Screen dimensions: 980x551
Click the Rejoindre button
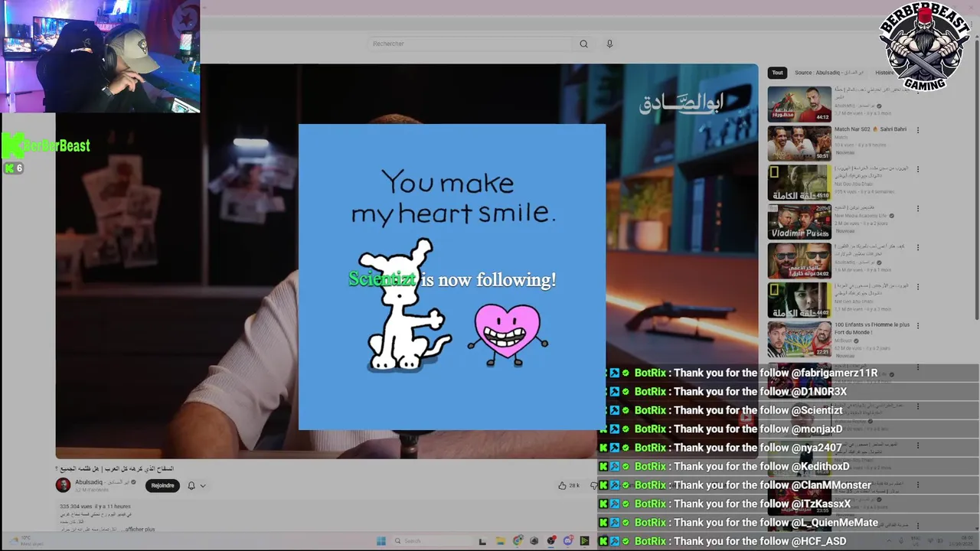(162, 485)
